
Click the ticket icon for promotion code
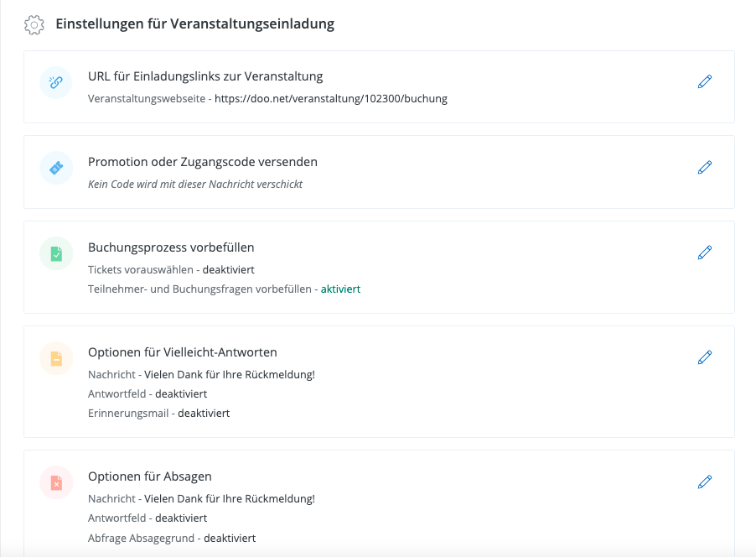tap(56, 168)
